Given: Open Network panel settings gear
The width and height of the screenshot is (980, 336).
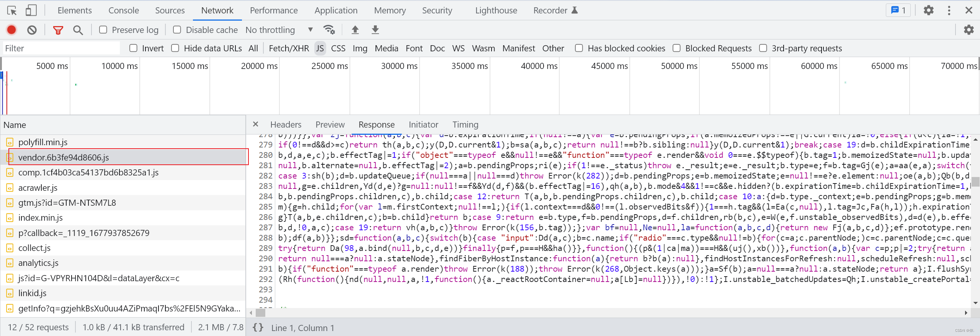Looking at the screenshot, I should [969, 30].
